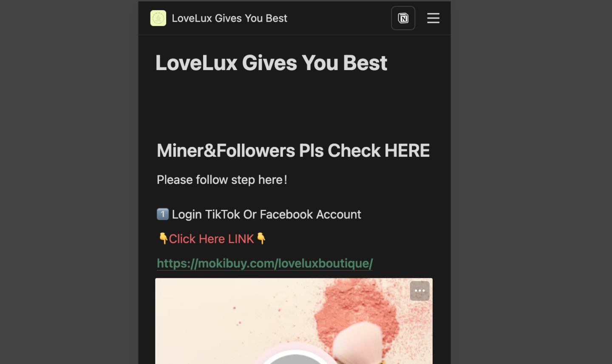The width and height of the screenshot is (612, 364).
Task: Open the hamburger menu in top bar
Action: point(433,18)
